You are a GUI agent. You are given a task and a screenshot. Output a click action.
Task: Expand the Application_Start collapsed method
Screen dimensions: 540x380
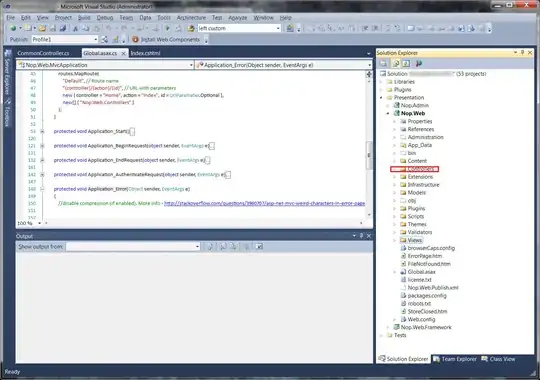(42, 131)
